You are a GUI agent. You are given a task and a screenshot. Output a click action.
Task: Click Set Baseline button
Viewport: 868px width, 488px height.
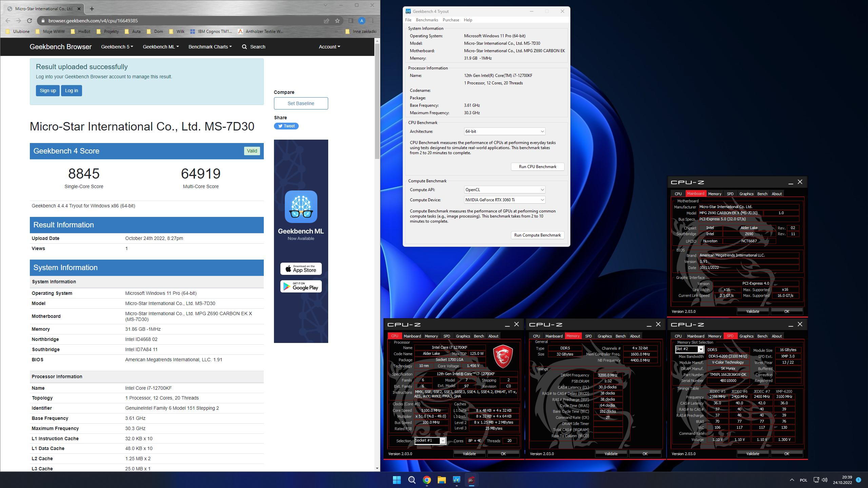pyautogui.click(x=301, y=103)
